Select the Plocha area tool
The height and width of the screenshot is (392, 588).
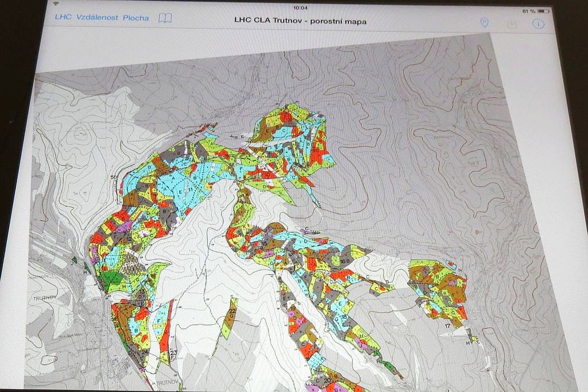pos(136,18)
